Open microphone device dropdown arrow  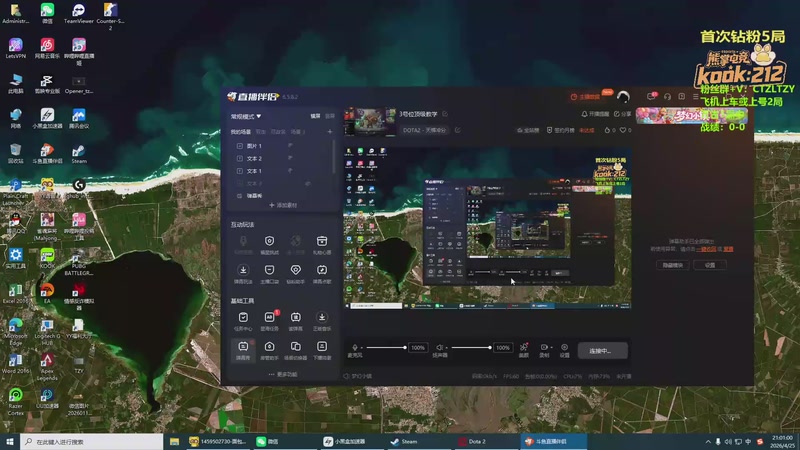click(x=361, y=348)
